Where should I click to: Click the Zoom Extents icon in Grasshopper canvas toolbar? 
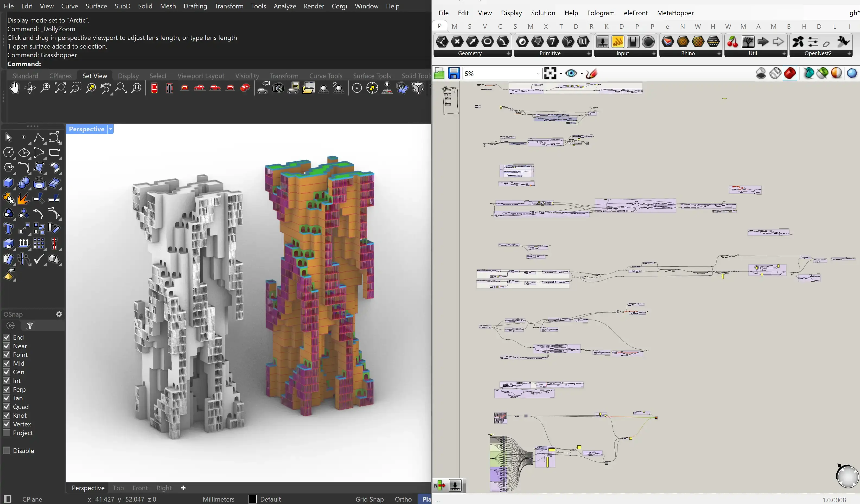pos(550,73)
